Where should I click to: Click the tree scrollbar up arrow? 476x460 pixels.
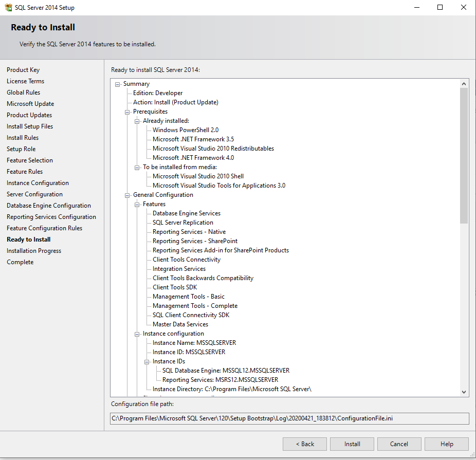[x=464, y=84]
